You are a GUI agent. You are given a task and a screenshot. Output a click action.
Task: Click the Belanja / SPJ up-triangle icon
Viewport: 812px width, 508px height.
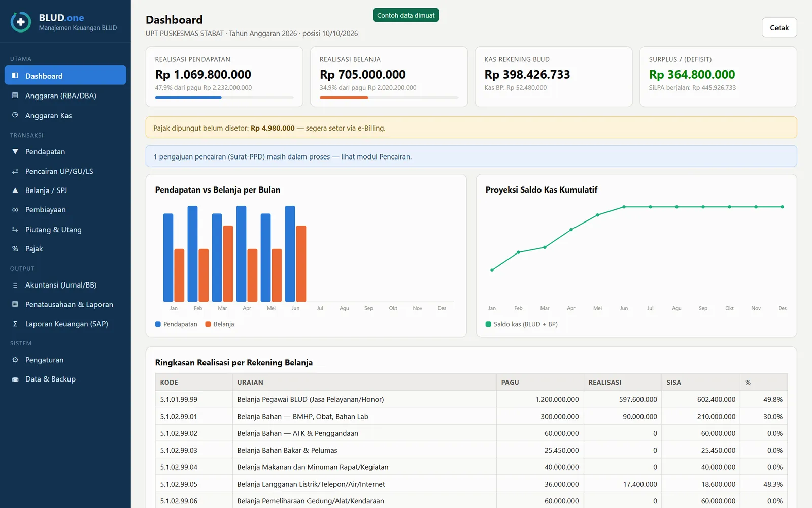coord(15,190)
